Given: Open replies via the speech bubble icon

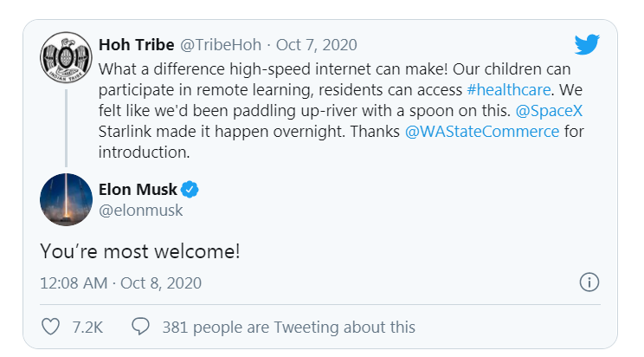Looking at the screenshot, I should [140, 326].
